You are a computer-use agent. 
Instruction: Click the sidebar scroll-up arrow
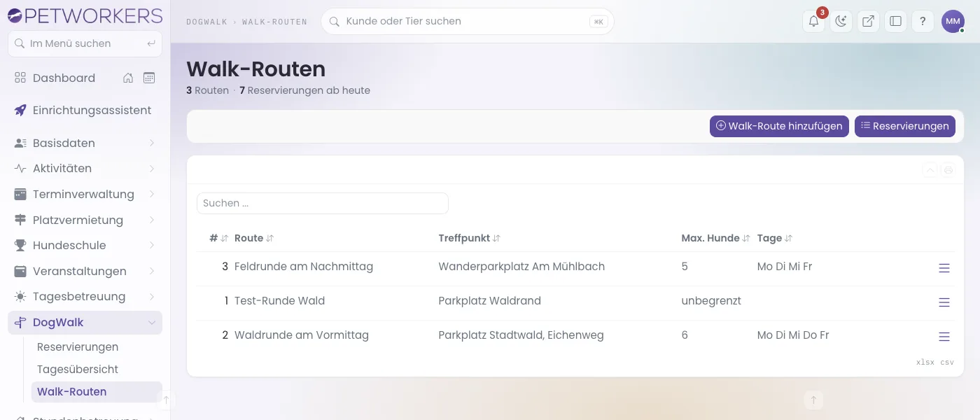pos(167,400)
